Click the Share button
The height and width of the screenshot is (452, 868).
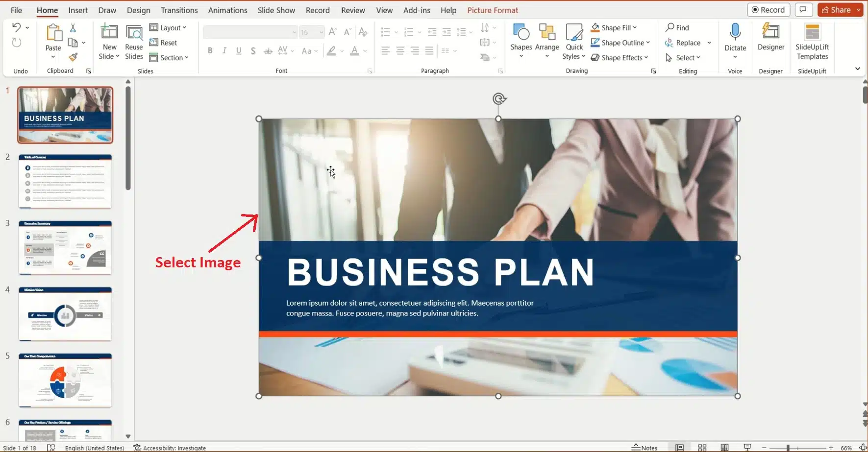[x=836, y=10]
